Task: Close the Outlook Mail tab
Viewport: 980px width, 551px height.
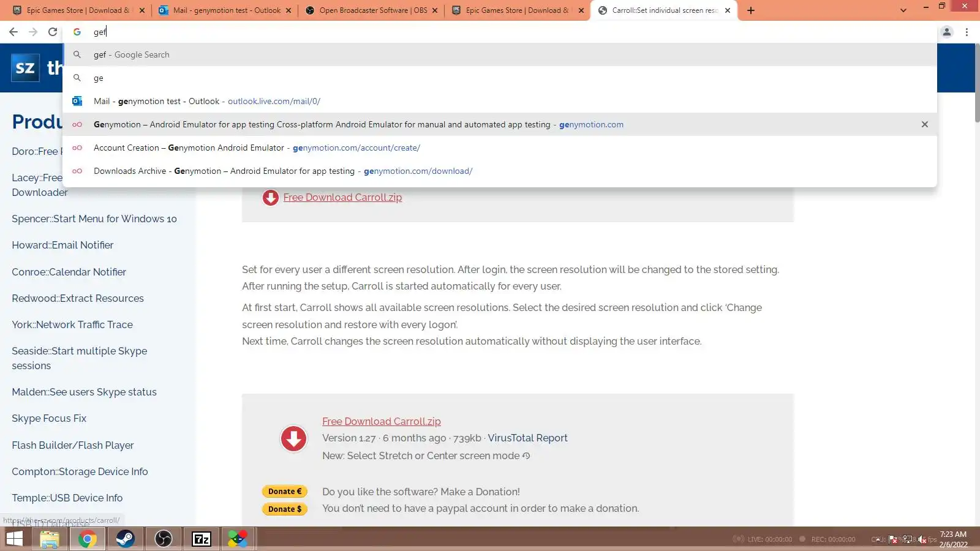Action: [288, 10]
